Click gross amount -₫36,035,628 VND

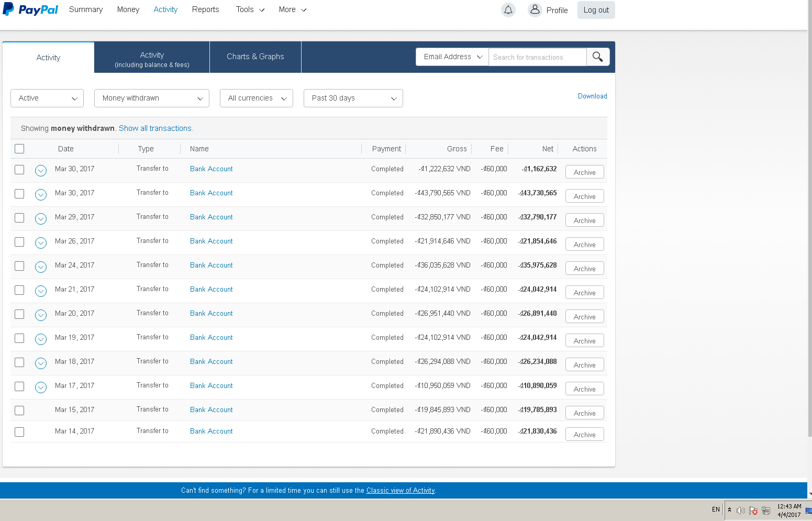click(x=443, y=265)
